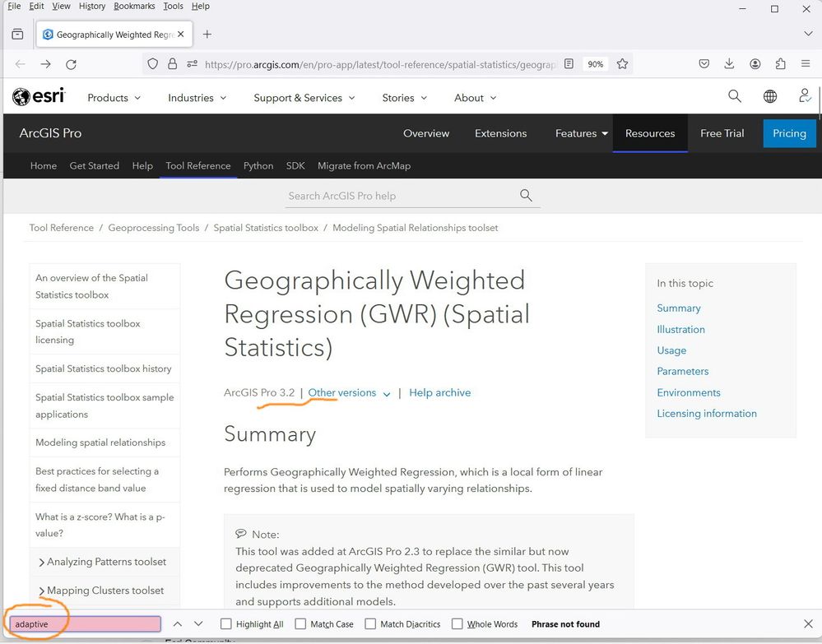Bookmark this page with star icon
Image resolution: width=822 pixels, height=644 pixels.
622,64
